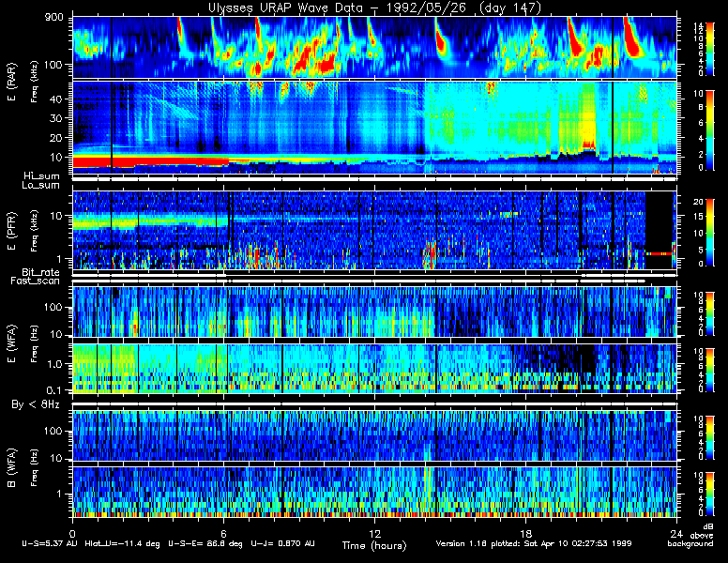Select the "0" hour tick on time axis
This screenshot has width=728, height=563.
point(72,534)
